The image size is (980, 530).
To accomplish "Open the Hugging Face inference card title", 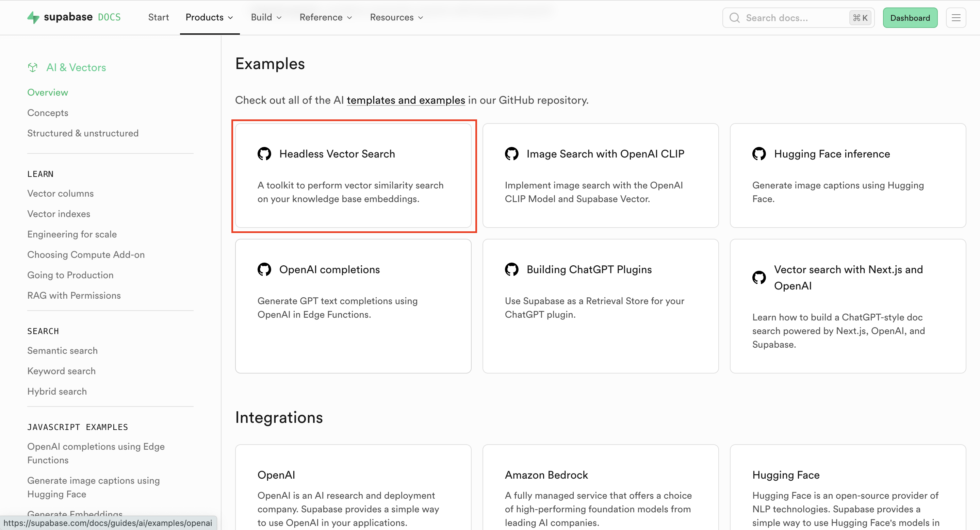I will click(832, 154).
